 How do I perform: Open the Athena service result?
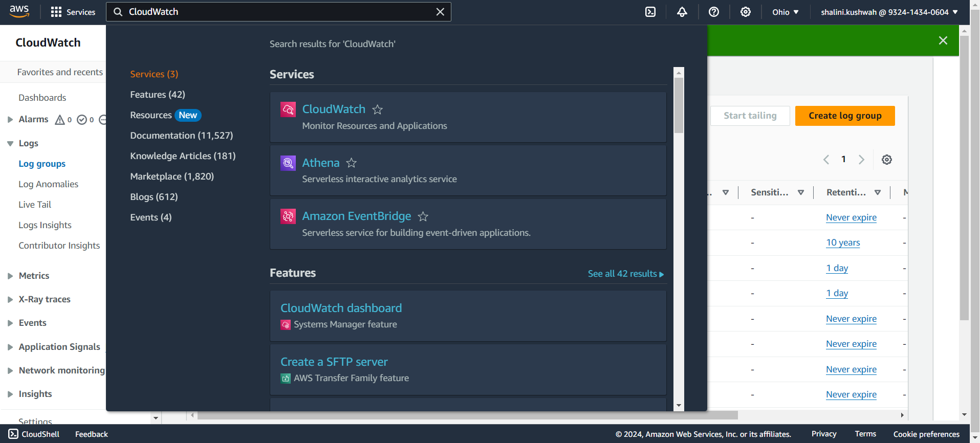coord(321,163)
